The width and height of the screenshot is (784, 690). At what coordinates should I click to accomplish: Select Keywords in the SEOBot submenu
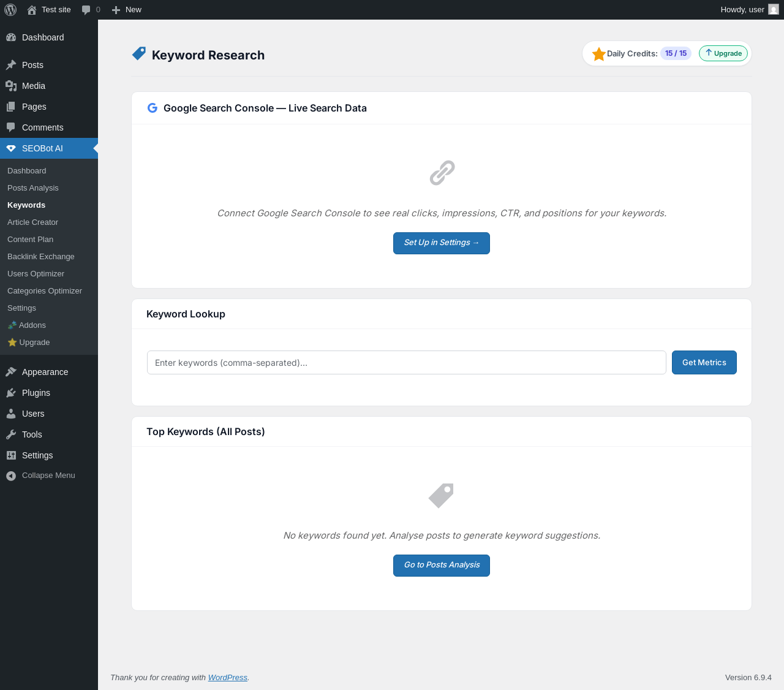[x=26, y=205]
